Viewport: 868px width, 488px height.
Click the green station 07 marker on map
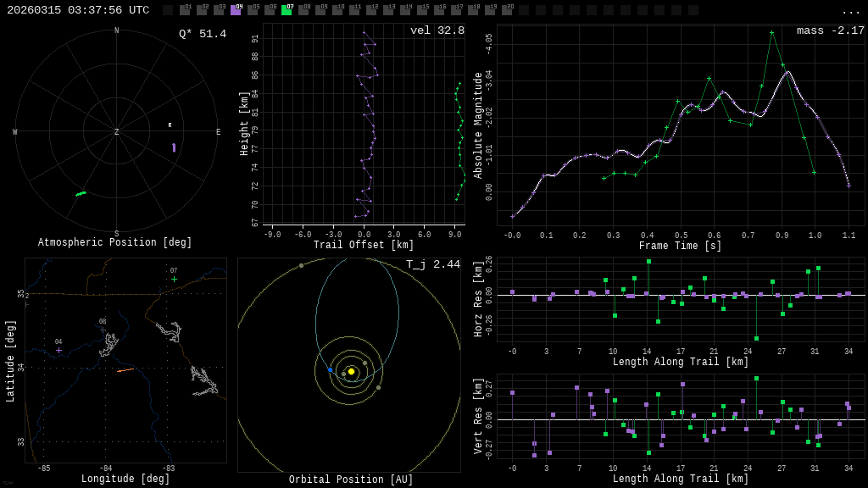(x=174, y=279)
